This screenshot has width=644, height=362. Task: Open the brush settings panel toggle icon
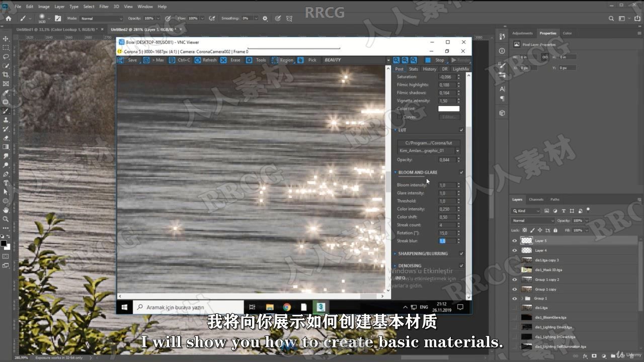(58, 18)
